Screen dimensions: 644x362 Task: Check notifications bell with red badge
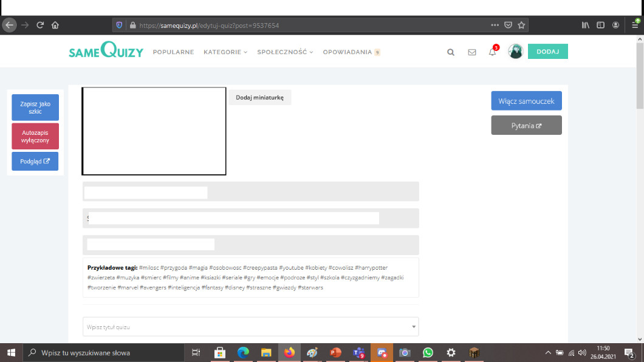click(x=493, y=52)
